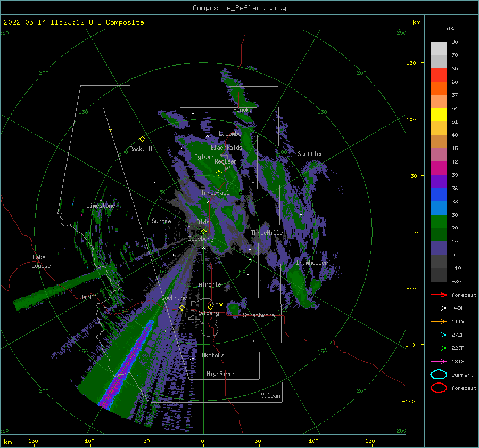The width and height of the screenshot is (479, 448).
Task: Click the purple swatch below 39 dBZ
Action: pyautogui.click(x=439, y=182)
